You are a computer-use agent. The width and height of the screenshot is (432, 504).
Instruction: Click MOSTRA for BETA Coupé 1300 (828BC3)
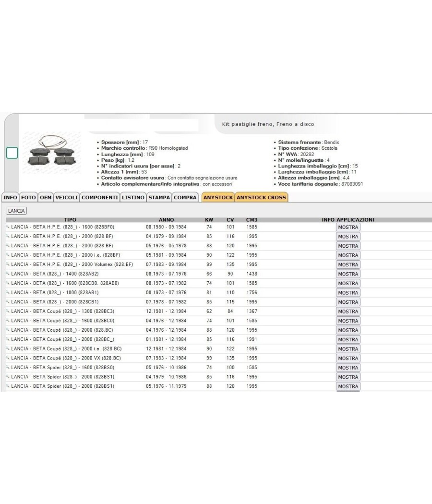tap(348, 312)
